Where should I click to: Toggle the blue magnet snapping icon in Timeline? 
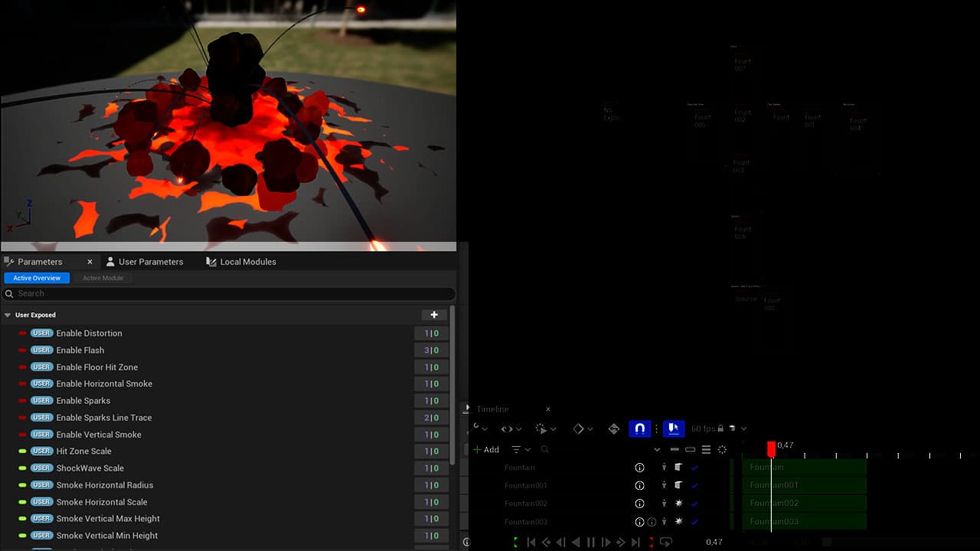pyautogui.click(x=639, y=429)
